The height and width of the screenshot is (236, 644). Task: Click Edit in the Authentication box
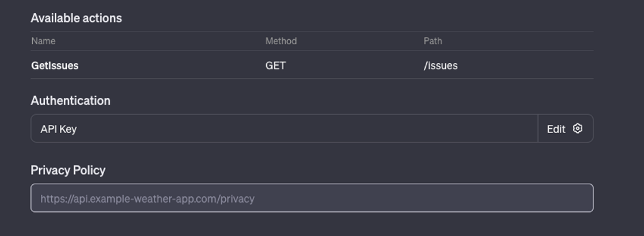tap(556, 129)
